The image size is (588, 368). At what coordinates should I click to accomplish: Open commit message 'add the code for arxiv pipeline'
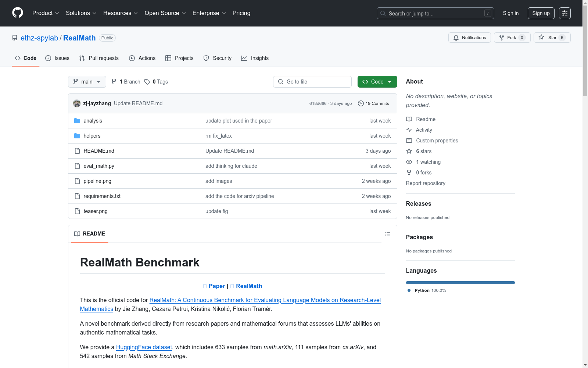[x=240, y=196]
